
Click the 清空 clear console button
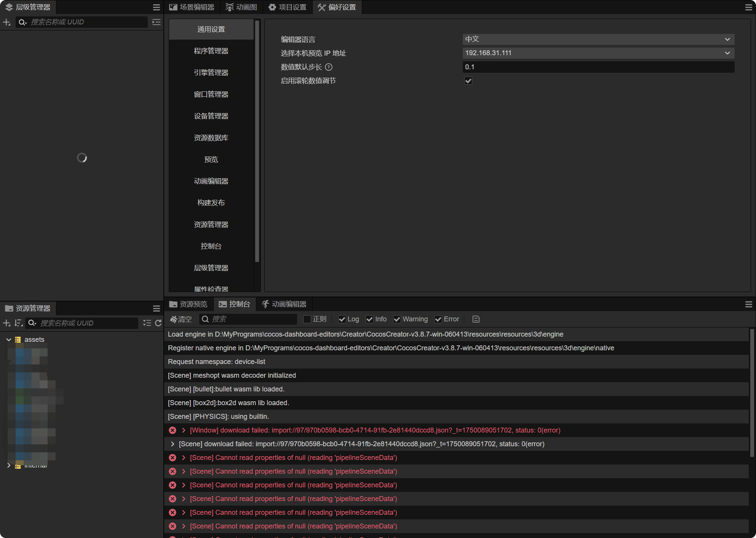click(181, 319)
